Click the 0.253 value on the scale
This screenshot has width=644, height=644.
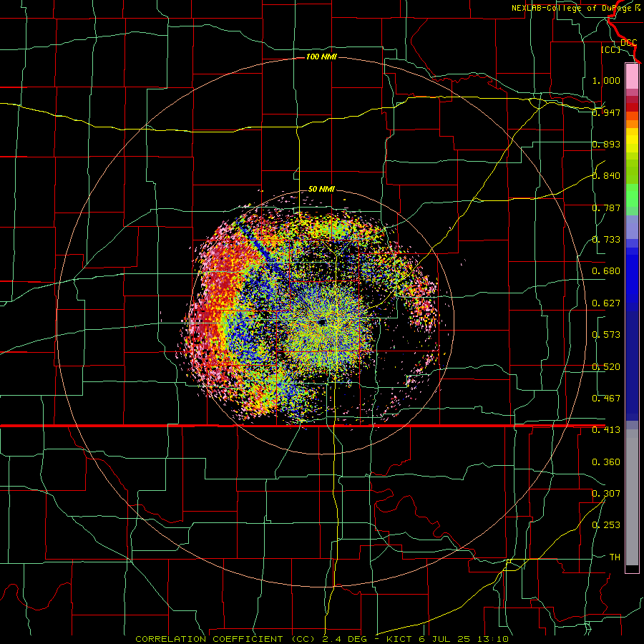(606, 525)
